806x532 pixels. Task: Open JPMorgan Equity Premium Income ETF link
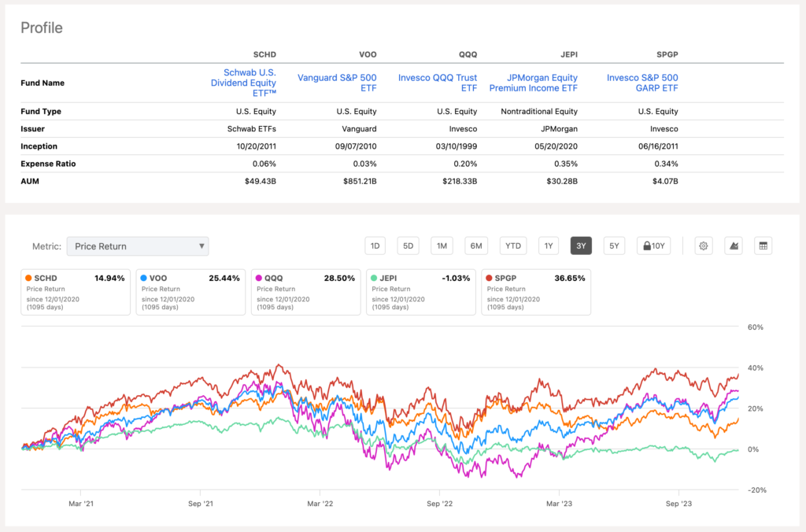point(533,83)
